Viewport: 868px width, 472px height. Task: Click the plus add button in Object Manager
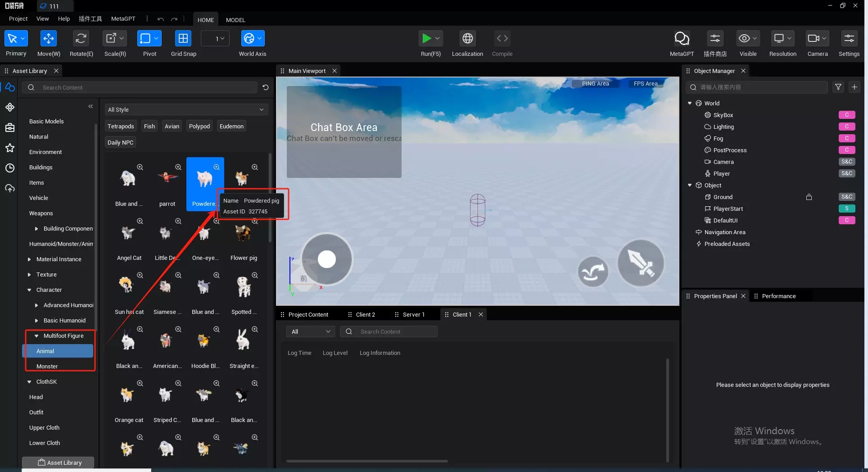click(x=854, y=87)
